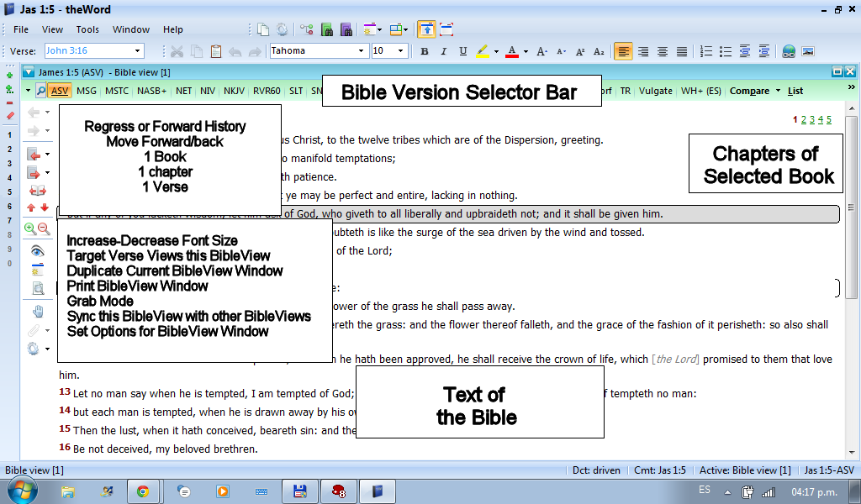Click the zoom-out font size magnifier
Image resolution: width=861 pixels, height=504 pixels.
44,228
